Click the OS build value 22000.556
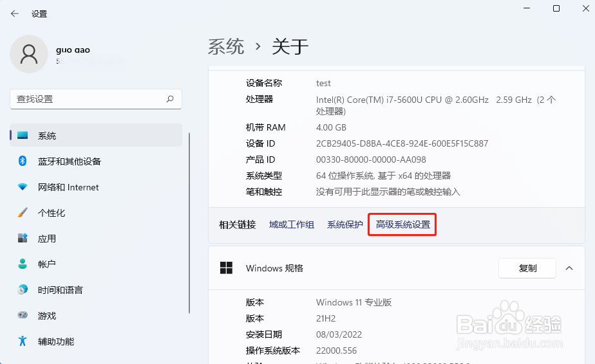Image resolution: width=595 pixels, height=364 pixels. [337, 350]
